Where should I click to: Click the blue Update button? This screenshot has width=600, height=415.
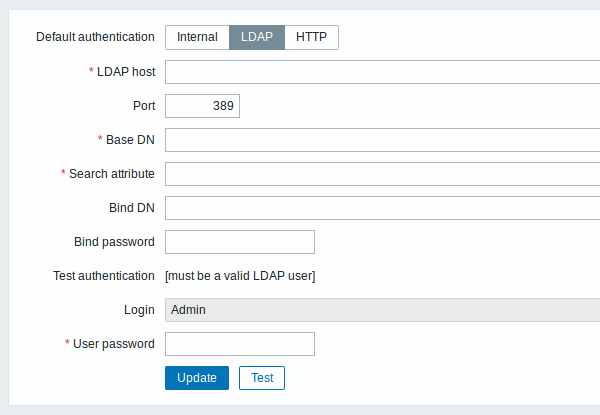point(197,378)
